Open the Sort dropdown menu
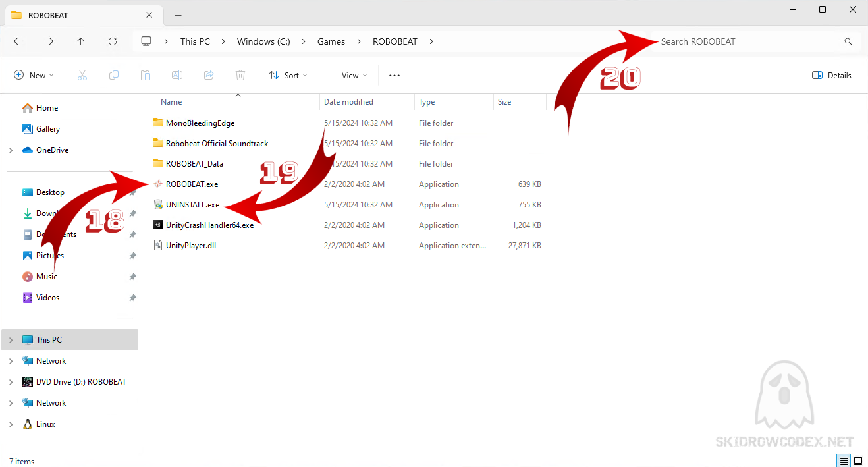The width and height of the screenshot is (868, 467). pyautogui.click(x=288, y=76)
